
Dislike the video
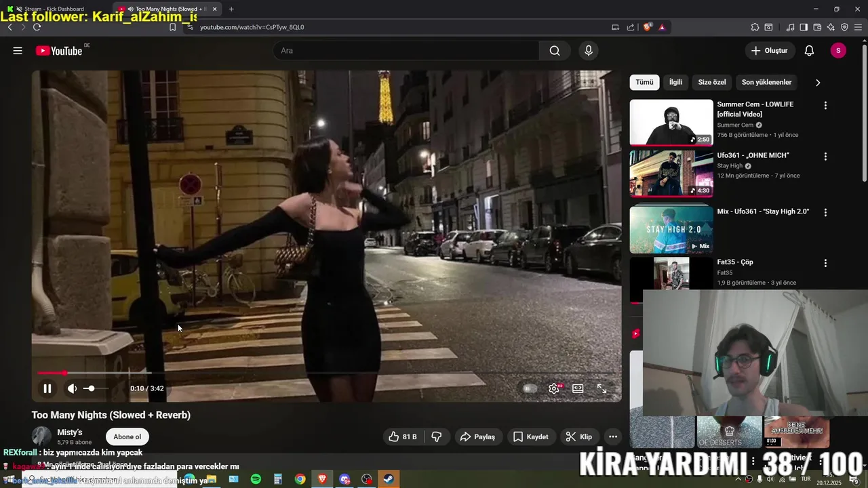click(437, 437)
